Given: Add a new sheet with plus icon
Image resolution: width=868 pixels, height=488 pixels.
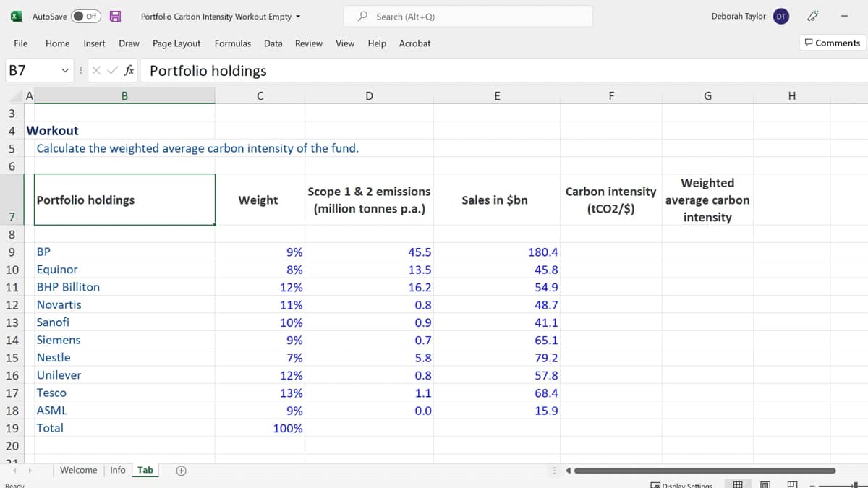Looking at the screenshot, I should point(182,471).
